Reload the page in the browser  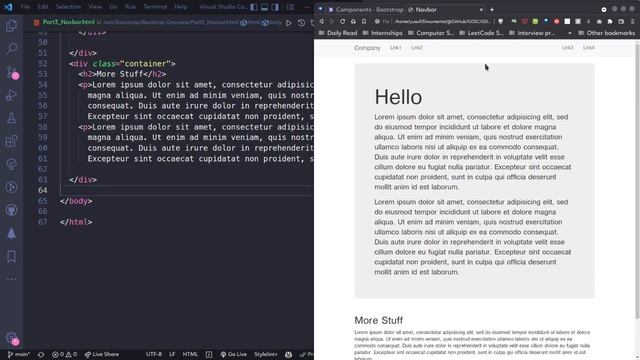click(x=342, y=21)
